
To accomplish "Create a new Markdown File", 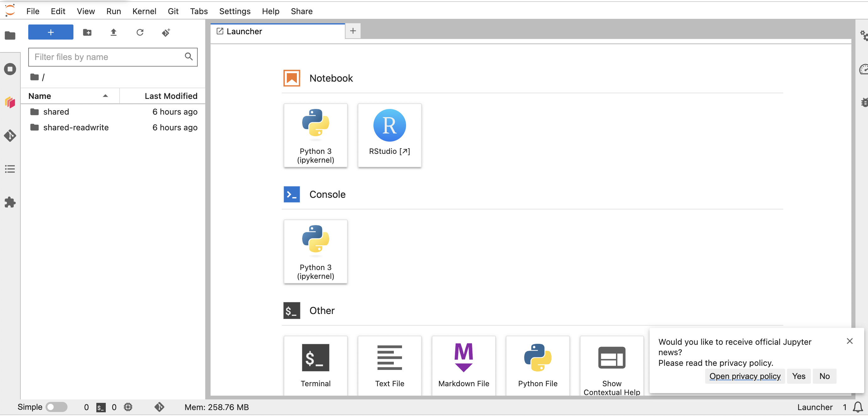I will click(x=463, y=366).
